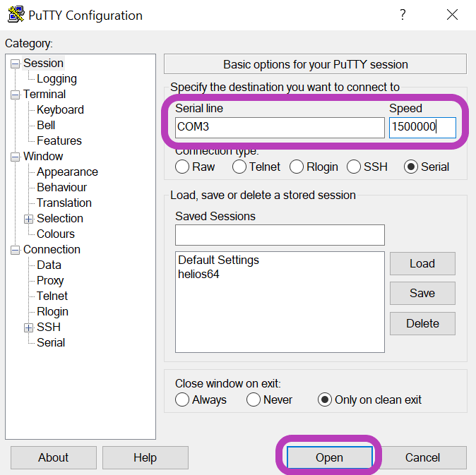Click the question mark help icon
Image resolution: width=476 pixels, height=475 pixels.
[403, 15]
